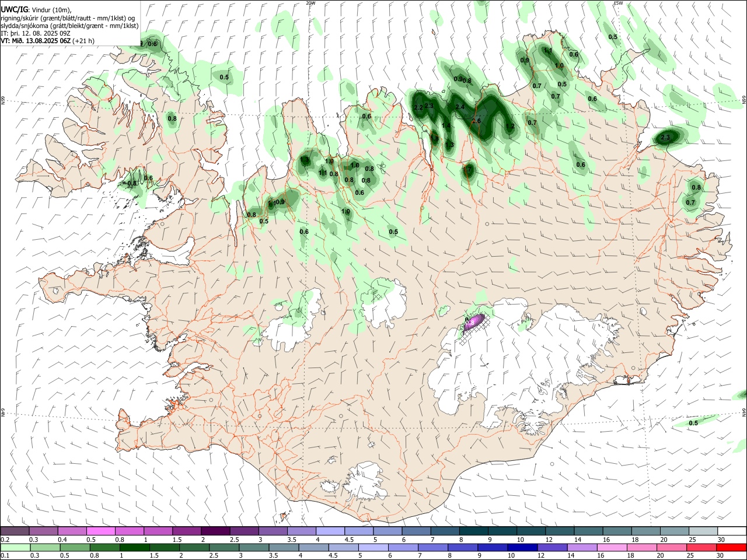Select the 2.2 rainfall value on the north coast

pyautogui.click(x=418, y=108)
